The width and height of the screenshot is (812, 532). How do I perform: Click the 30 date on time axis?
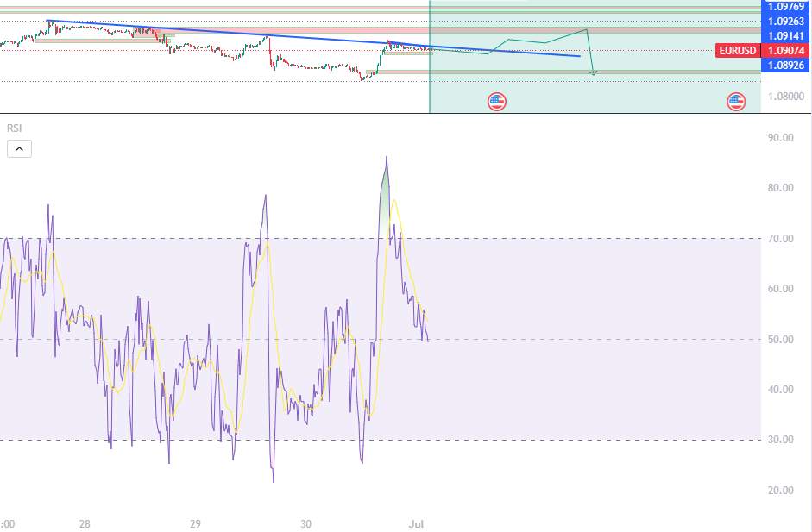305,523
